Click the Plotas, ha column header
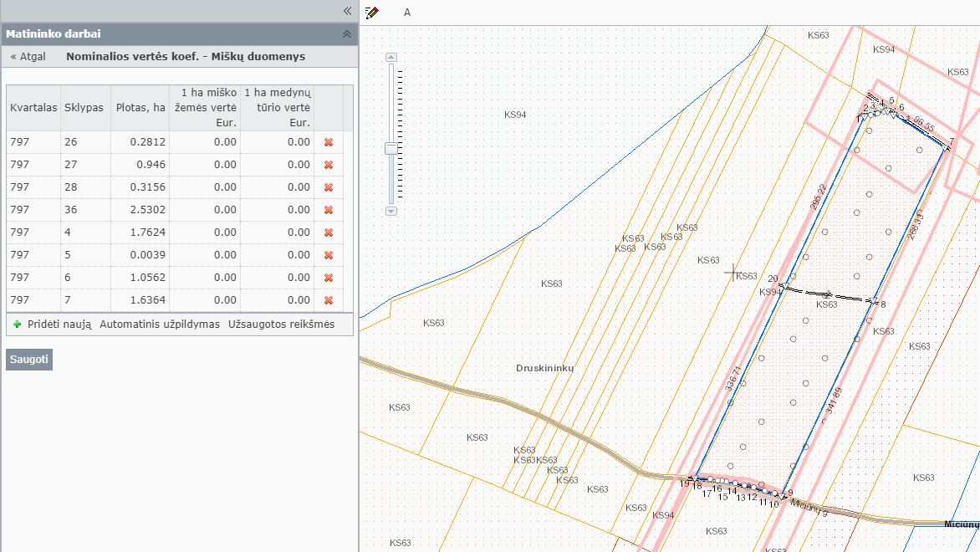This screenshot has height=552, width=980. [140, 108]
